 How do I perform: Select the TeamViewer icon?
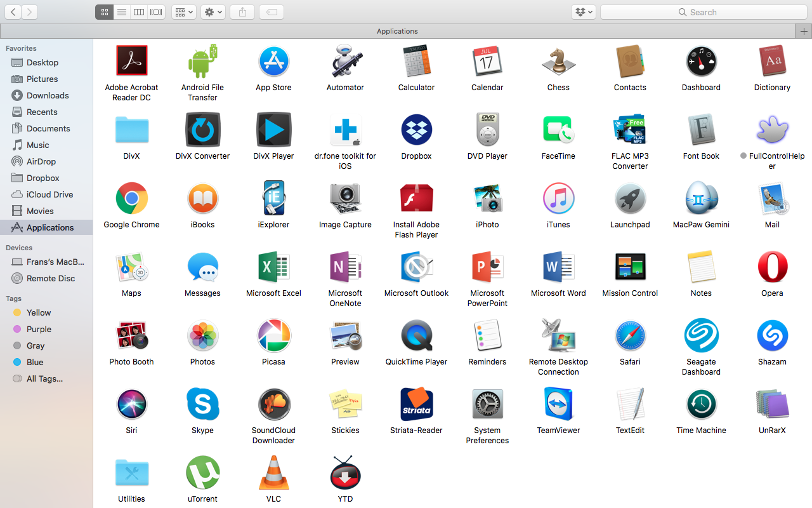pyautogui.click(x=558, y=404)
